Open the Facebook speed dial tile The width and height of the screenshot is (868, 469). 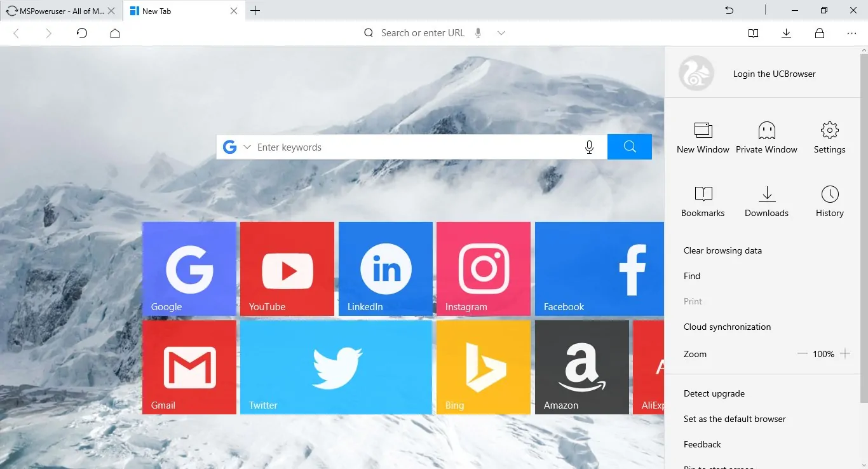coord(599,268)
